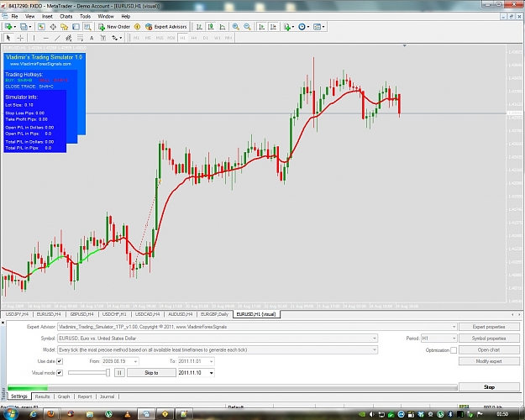Select the text label tool

103,38
